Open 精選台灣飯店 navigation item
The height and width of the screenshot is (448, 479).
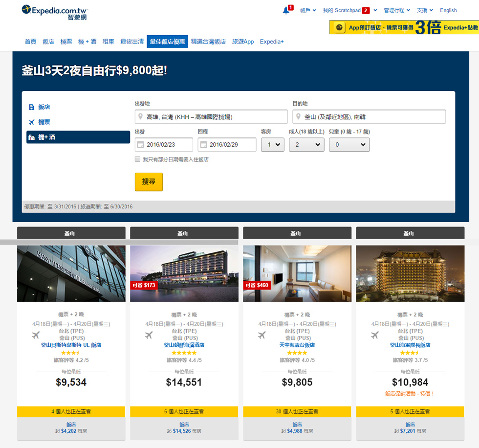[x=208, y=42]
